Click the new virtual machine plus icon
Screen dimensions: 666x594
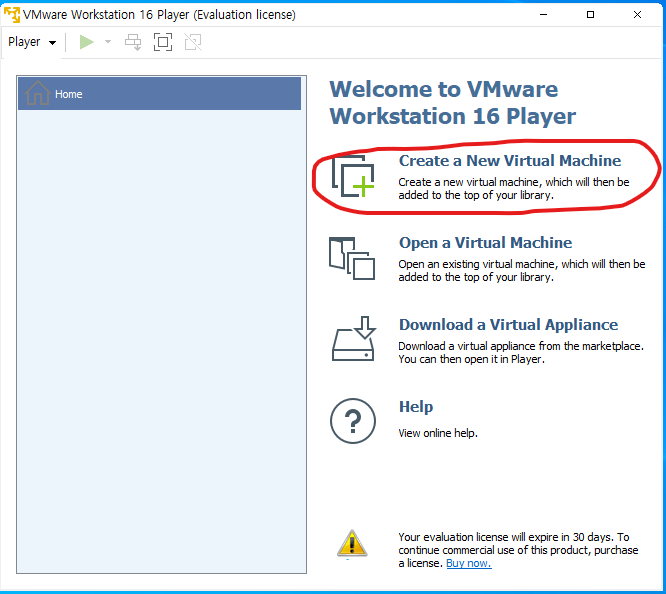click(x=353, y=176)
